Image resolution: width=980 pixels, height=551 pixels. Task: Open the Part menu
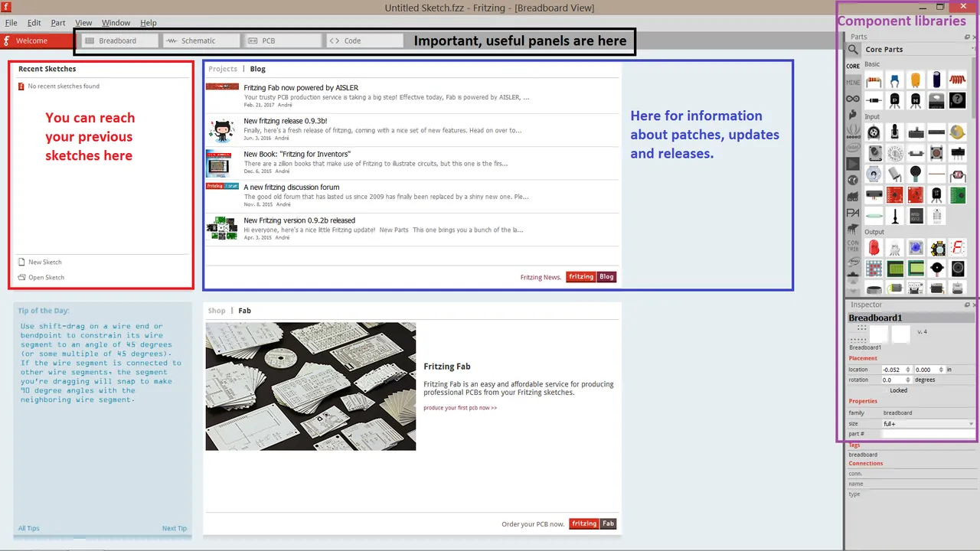[58, 23]
